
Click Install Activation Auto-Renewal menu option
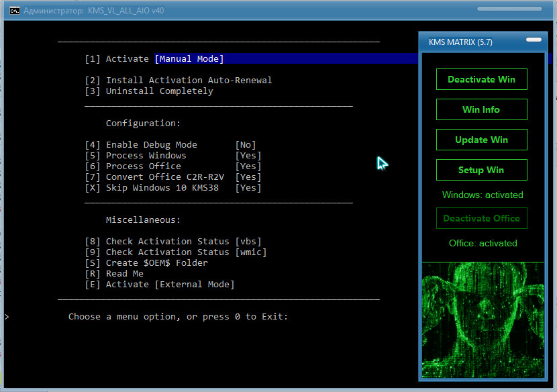(x=179, y=81)
